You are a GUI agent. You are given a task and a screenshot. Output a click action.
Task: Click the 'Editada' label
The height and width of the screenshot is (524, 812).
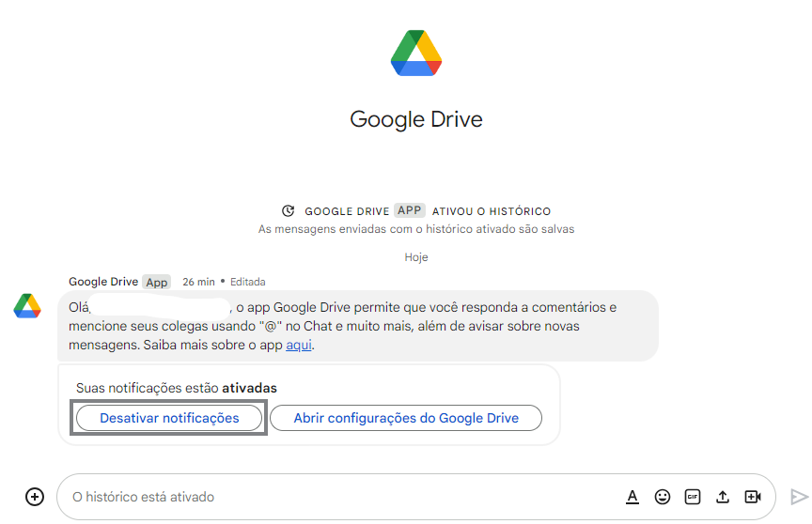click(247, 282)
